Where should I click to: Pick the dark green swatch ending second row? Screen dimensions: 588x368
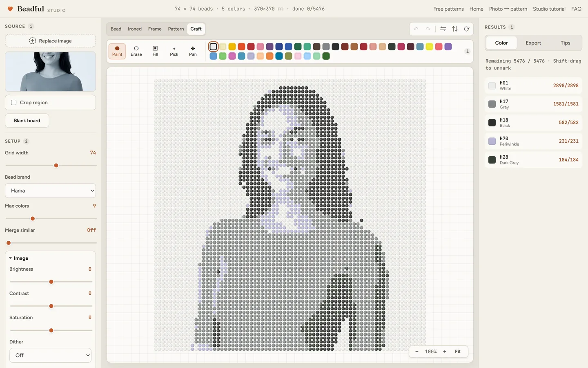tap(326, 56)
